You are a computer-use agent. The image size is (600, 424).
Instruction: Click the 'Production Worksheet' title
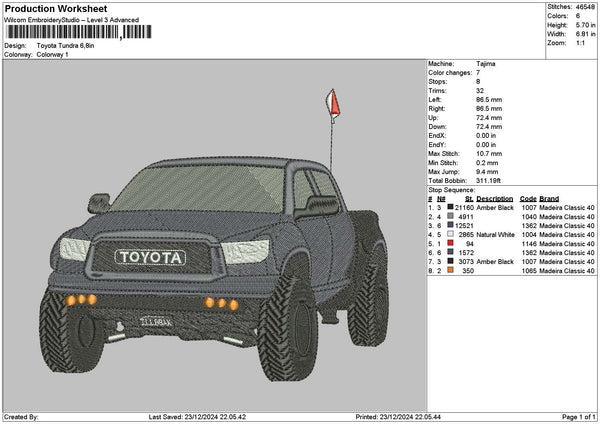[56, 9]
